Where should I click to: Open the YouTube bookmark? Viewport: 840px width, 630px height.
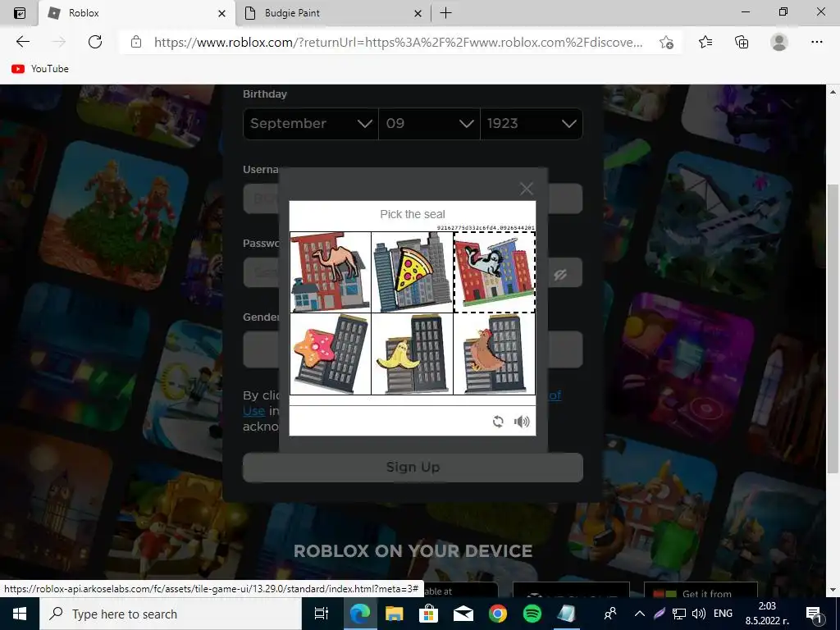click(40, 69)
